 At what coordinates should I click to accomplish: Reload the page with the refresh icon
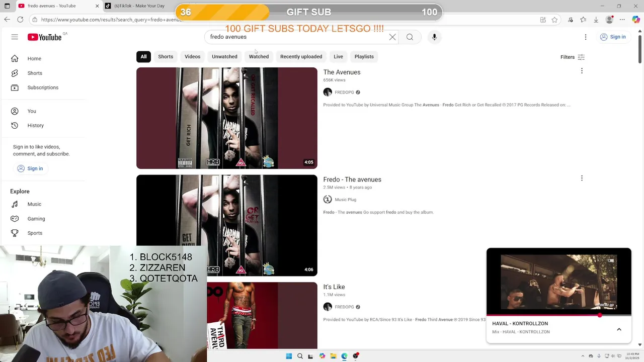(20, 20)
